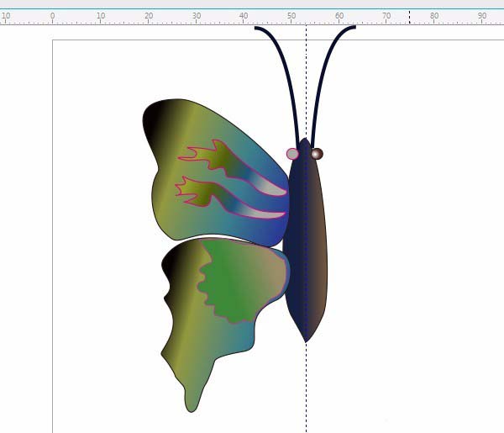Click the ruler mark labeled 40
The height and width of the screenshot is (433, 504).
(244, 16)
